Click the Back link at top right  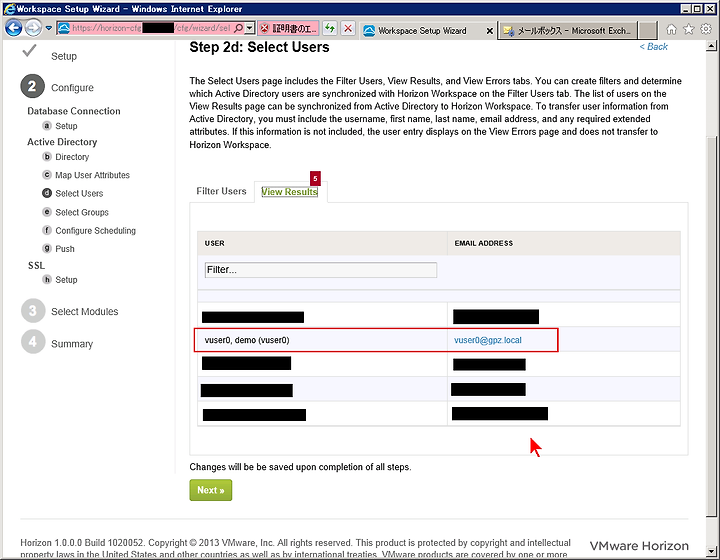653,47
